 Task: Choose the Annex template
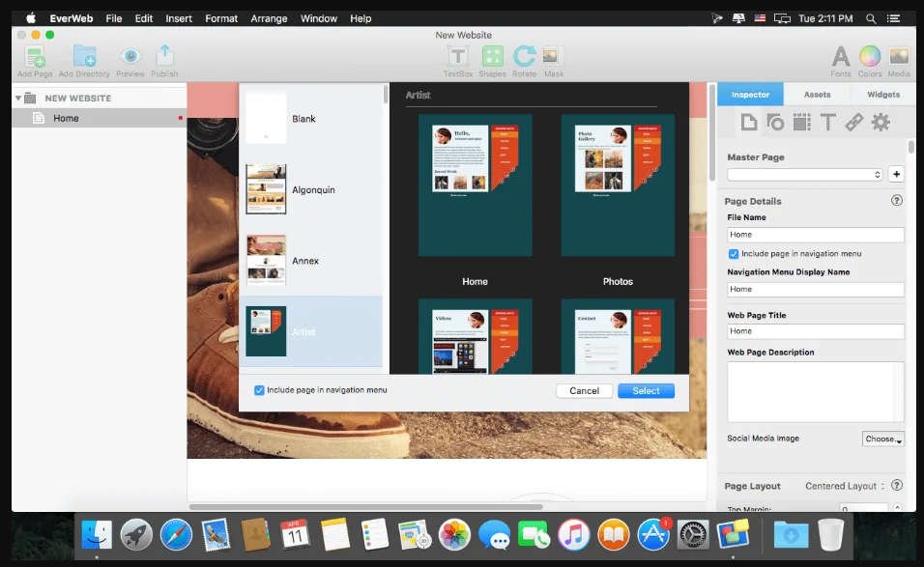pyautogui.click(x=310, y=261)
